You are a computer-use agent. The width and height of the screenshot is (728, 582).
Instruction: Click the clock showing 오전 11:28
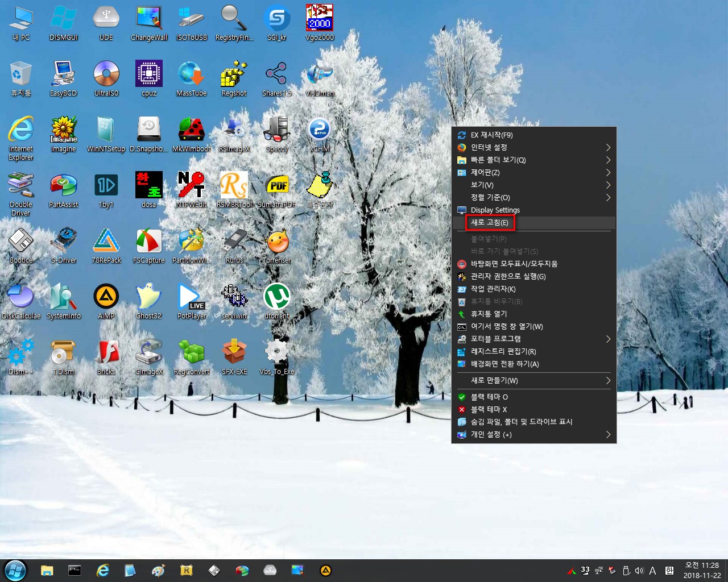(702, 570)
